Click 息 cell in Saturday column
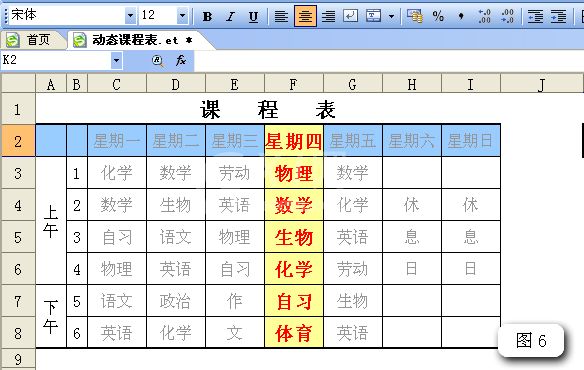This screenshot has height=370, width=584. [x=412, y=237]
